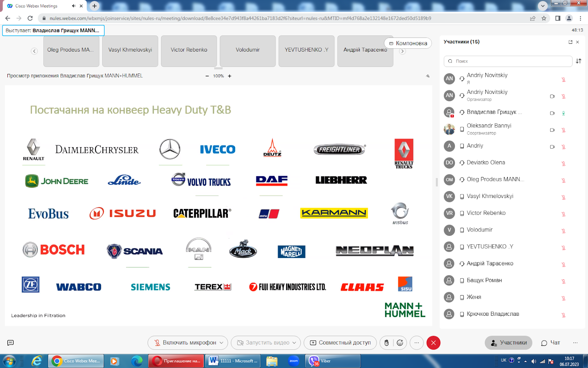This screenshot has height=368, width=588.
Task: Click the red leave meeting button
Action: 434,343
